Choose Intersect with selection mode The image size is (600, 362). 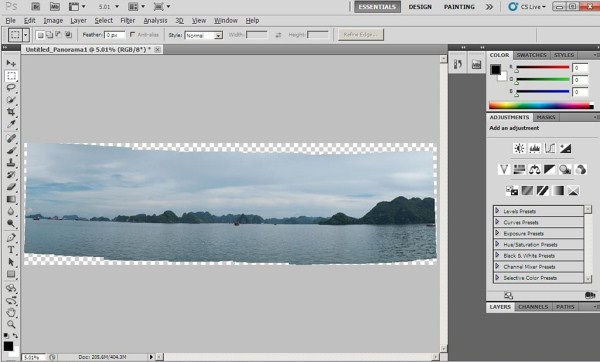[x=68, y=35]
